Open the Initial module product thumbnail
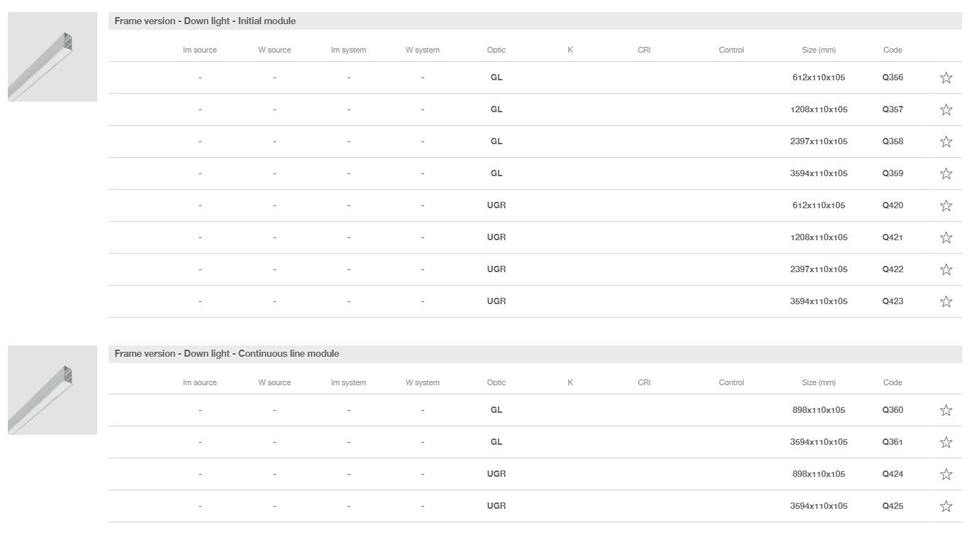The image size is (980, 533). pyautogui.click(x=53, y=57)
